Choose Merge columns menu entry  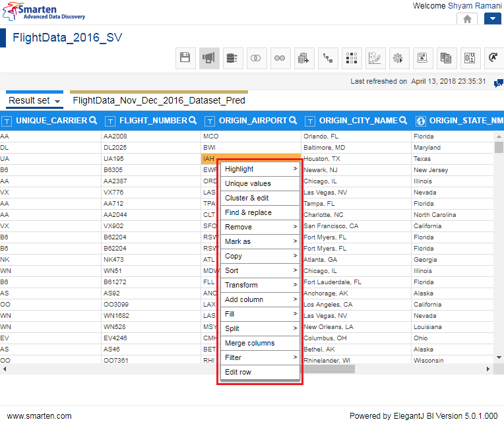pyautogui.click(x=260, y=343)
